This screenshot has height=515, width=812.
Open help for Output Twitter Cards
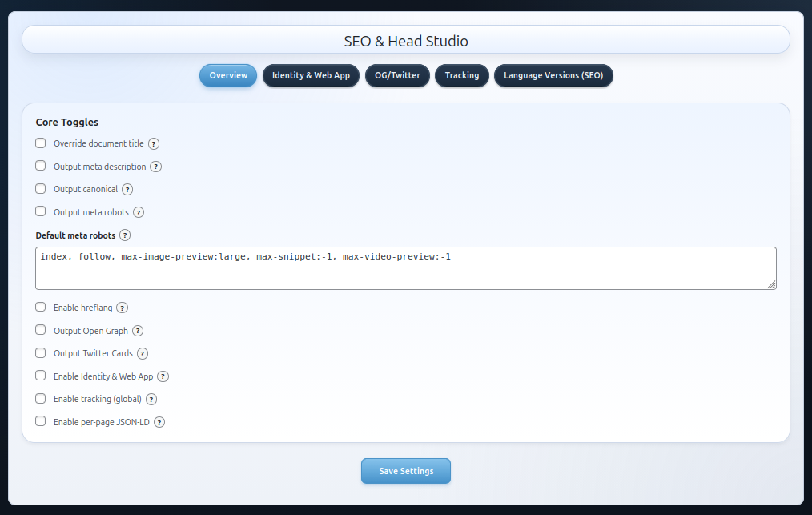tap(143, 353)
